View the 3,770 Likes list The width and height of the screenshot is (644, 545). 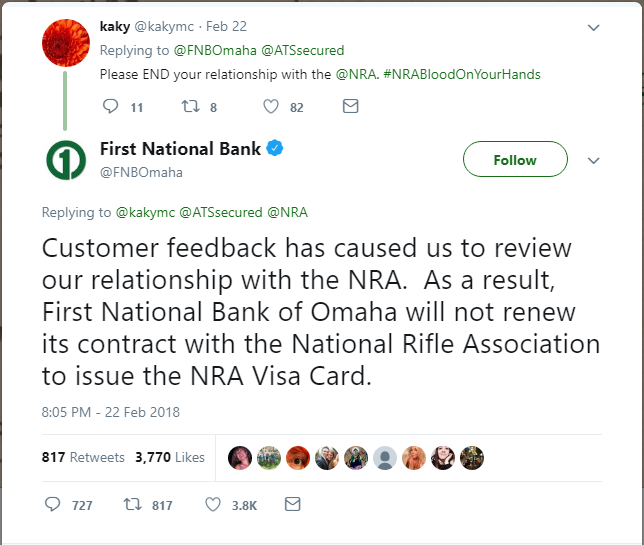[169, 457]
